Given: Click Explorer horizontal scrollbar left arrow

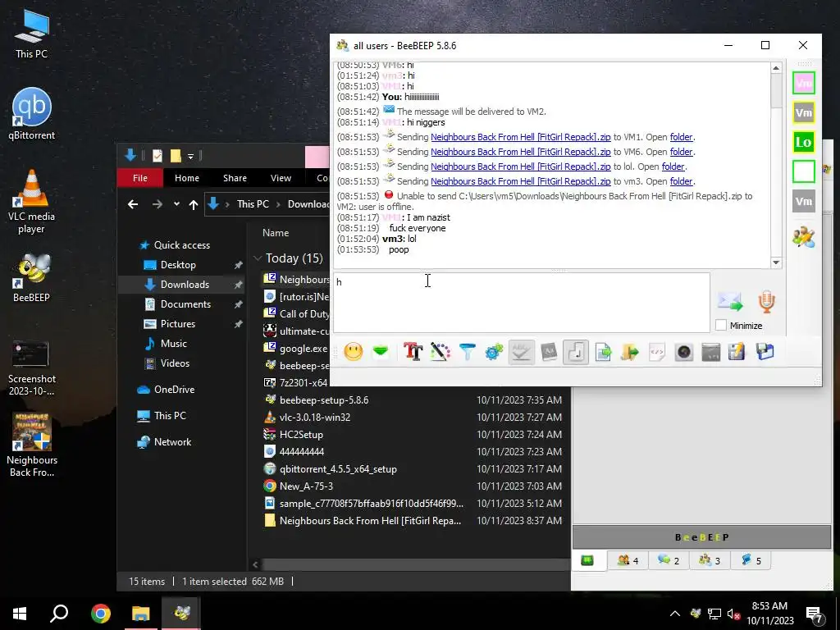Looking at the screenshot, I should point(256,564).
